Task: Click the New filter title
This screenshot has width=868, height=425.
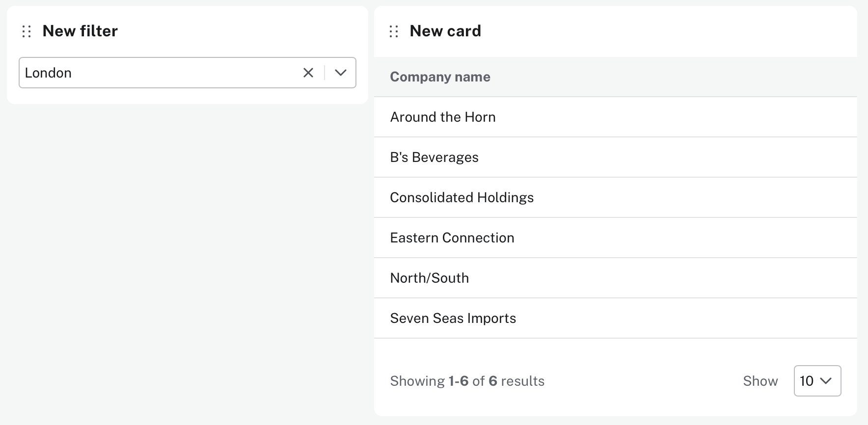Action: tap(80, 31)
